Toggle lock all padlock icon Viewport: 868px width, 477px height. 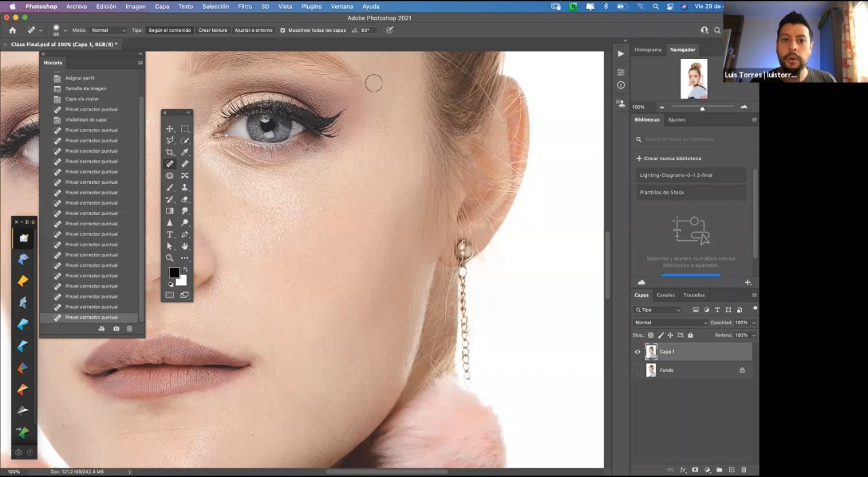coord(690,335)
